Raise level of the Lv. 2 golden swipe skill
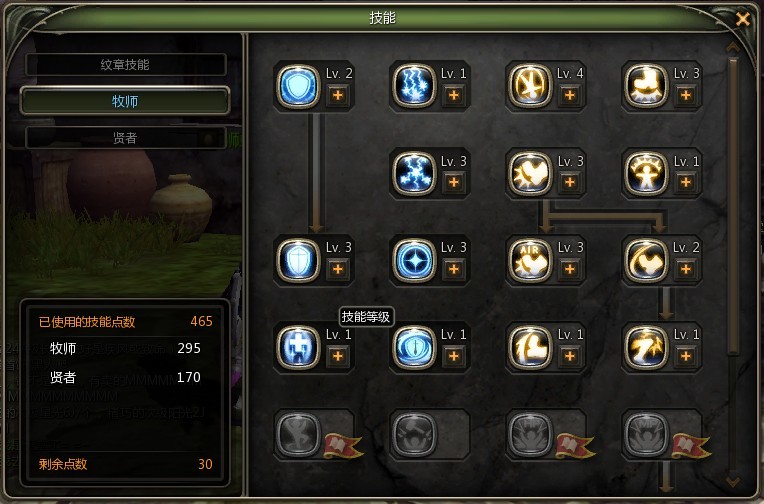Image resolution: width=764 pixels, height=504 pixels. (x=686, y=269)
